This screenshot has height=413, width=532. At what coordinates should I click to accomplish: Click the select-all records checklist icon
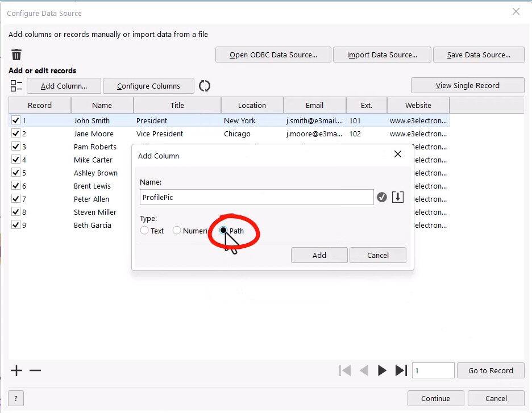16,86
